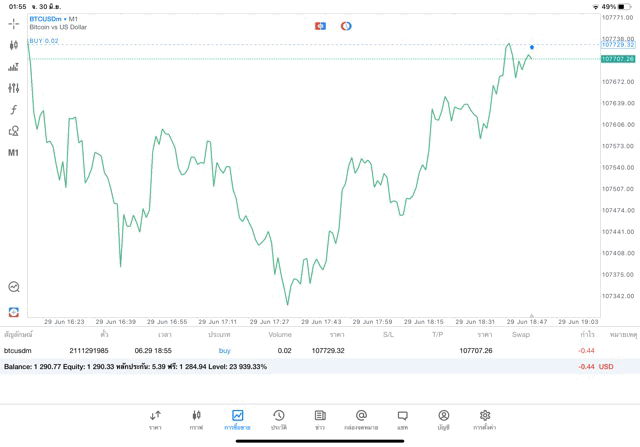Screen dimensions: 640x447
Task: Switch to the Chart (กราฟ) tab
Action: (x=196, y=420)
